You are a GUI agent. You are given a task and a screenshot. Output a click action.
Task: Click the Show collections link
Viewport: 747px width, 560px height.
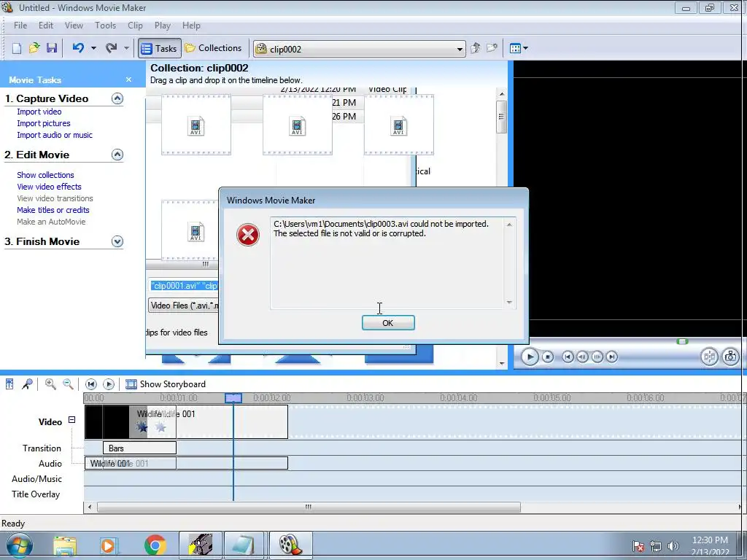(45, 175)
